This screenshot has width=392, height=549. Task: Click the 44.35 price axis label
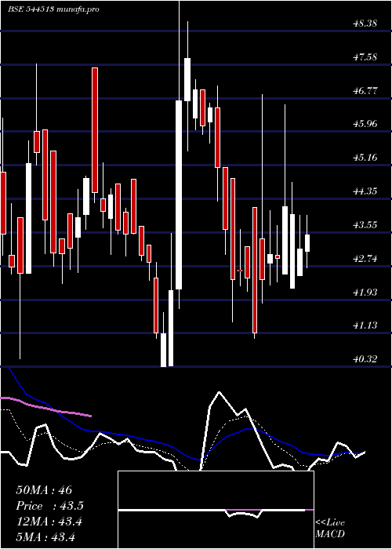pyautogui.click(x=365, y=191)
